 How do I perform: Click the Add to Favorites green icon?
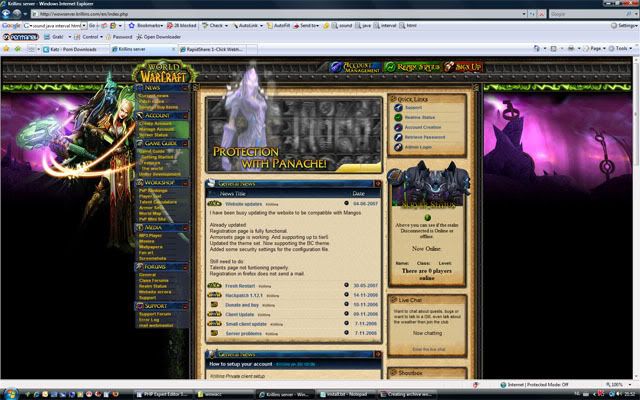(x=18, y=49)
